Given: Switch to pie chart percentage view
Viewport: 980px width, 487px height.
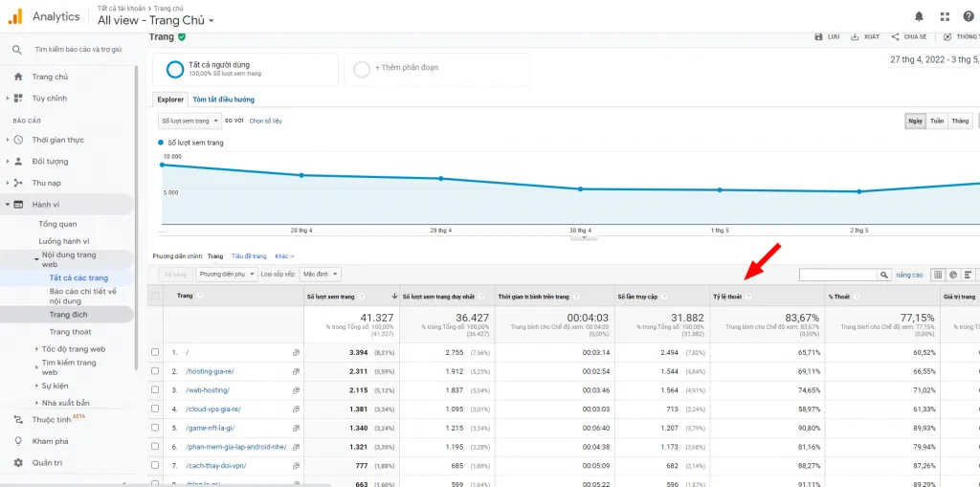Looking at the screenshot, I should [953, 275].
